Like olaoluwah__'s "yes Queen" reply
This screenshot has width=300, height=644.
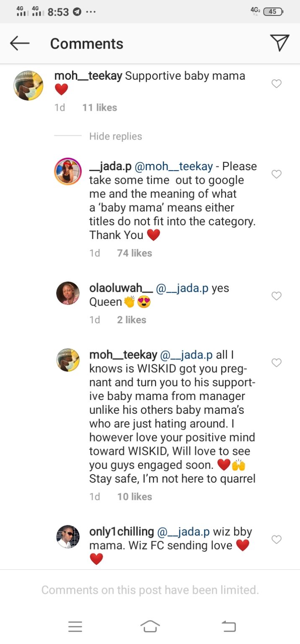click(x=277, y=296)
